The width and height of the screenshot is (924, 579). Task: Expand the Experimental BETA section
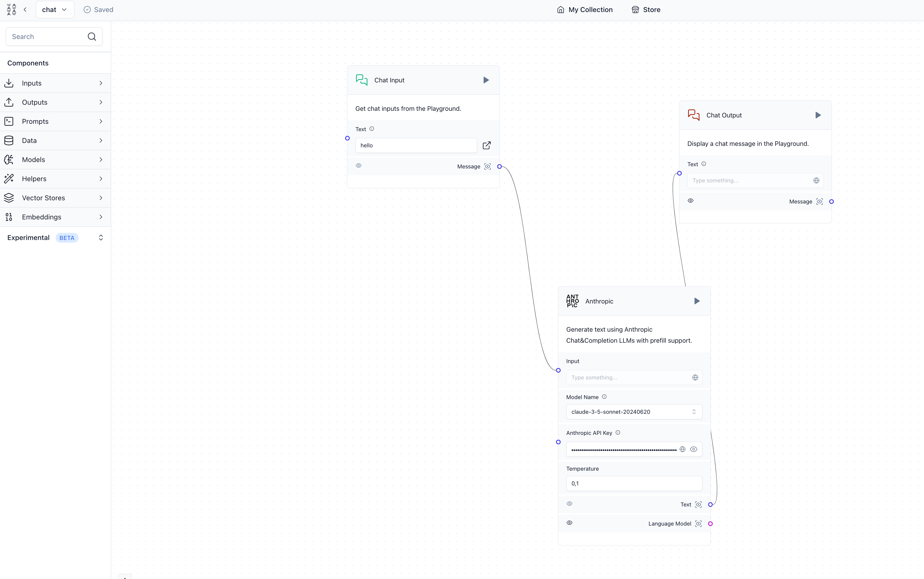(101, 238)
